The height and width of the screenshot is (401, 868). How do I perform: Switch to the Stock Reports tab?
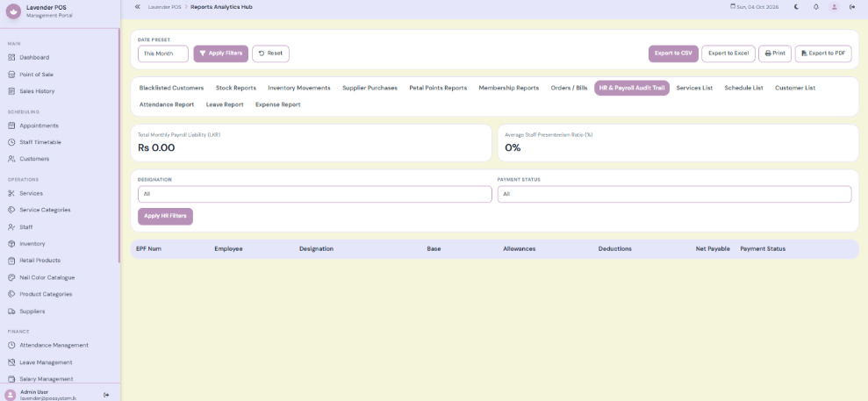click(x=236, y=88)
